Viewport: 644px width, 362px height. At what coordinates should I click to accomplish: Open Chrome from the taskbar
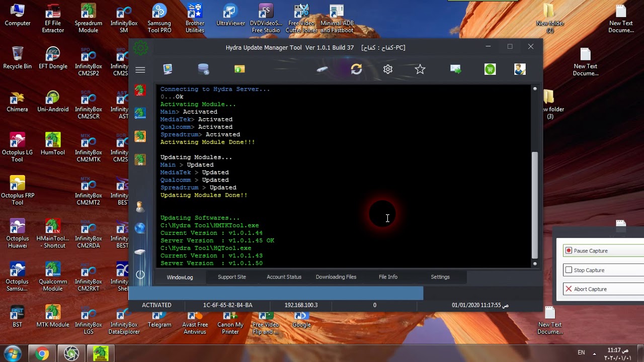click(x=42, y=354)
